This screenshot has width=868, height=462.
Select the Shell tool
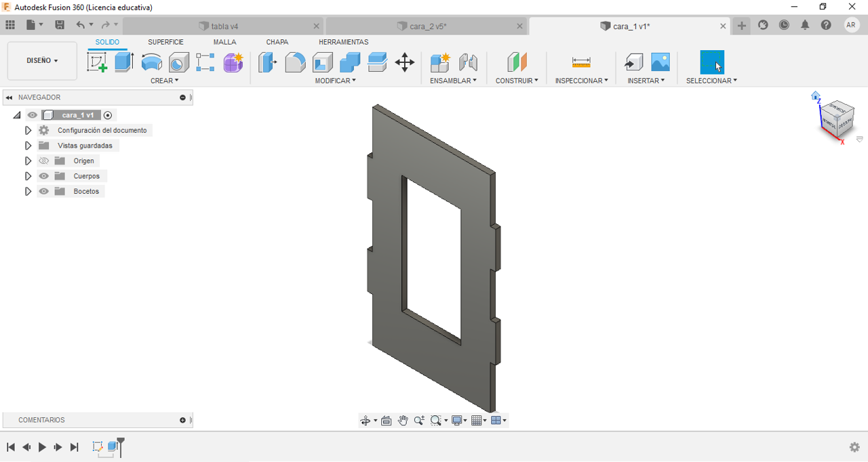click(x=323, y=62)
